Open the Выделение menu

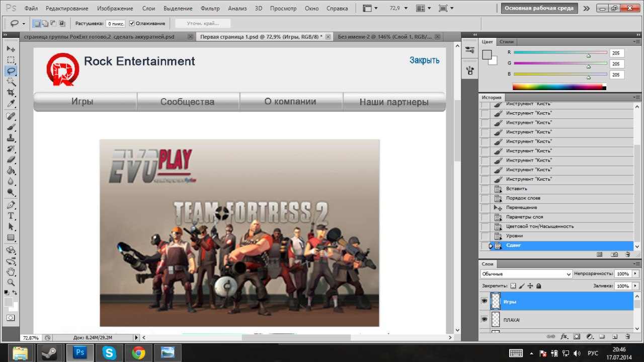coord(178,9)
